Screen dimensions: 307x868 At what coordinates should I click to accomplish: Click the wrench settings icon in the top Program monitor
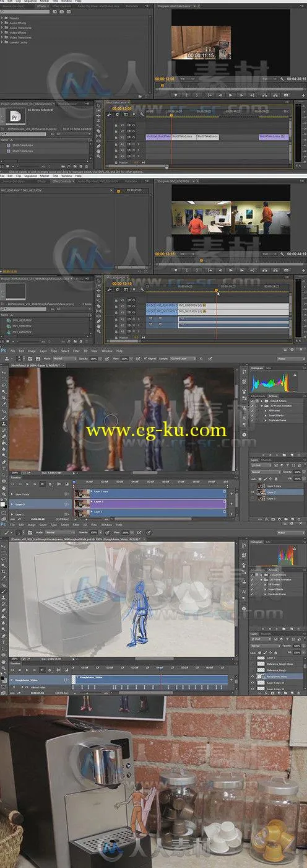282,79
